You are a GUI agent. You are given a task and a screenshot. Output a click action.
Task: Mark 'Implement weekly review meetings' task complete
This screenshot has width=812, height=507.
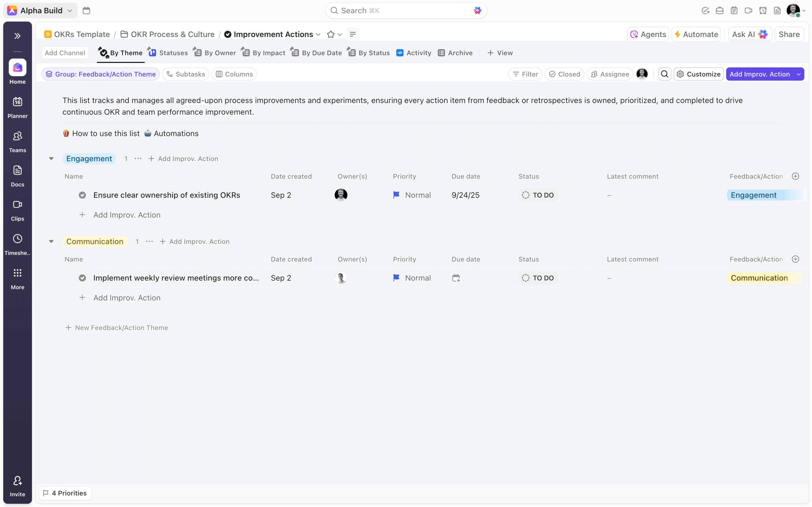coord(82,278)
